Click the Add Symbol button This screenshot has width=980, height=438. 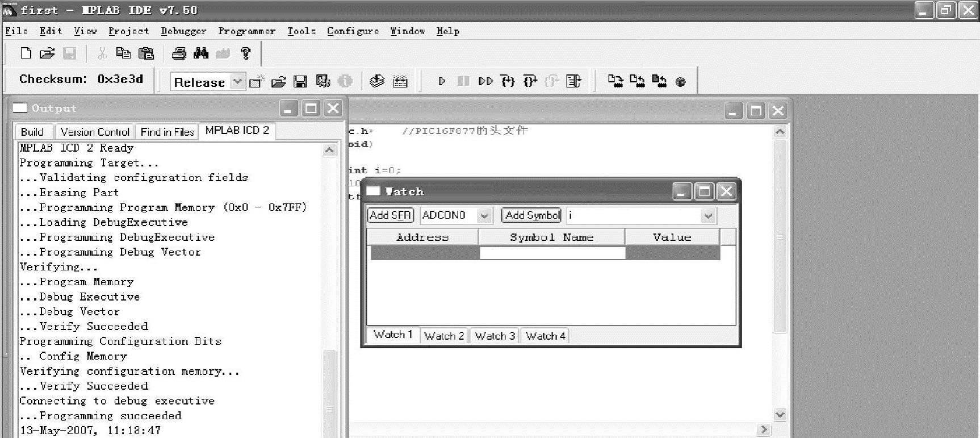coord(531,215)
